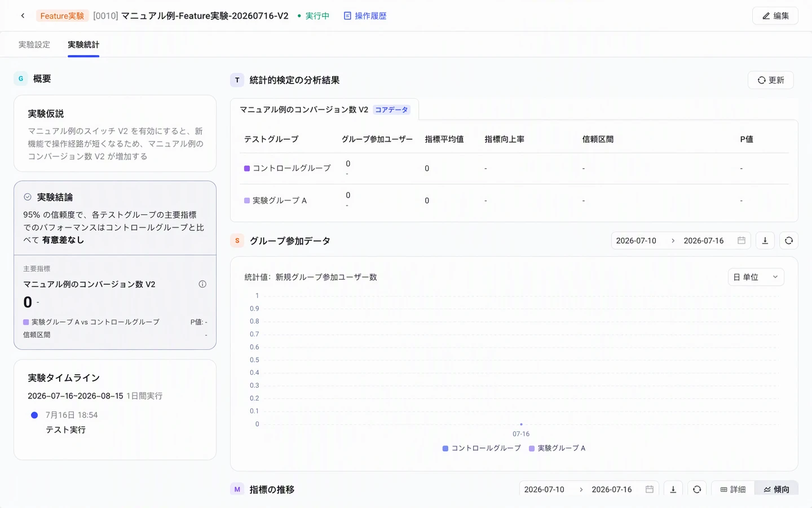Click the S icon beside グループ参加データ
The image size is (812, 508).
(237, 241)
